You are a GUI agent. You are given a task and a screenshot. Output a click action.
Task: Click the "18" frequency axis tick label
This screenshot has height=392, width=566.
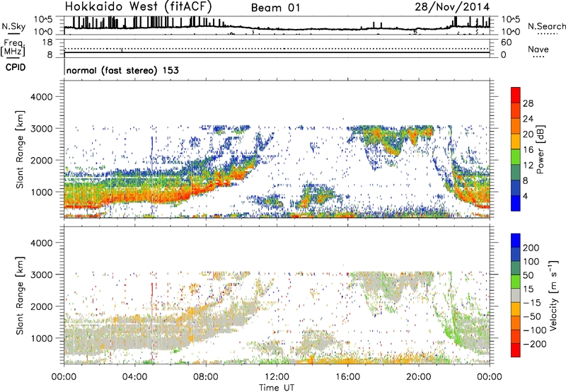pos(47,42)
